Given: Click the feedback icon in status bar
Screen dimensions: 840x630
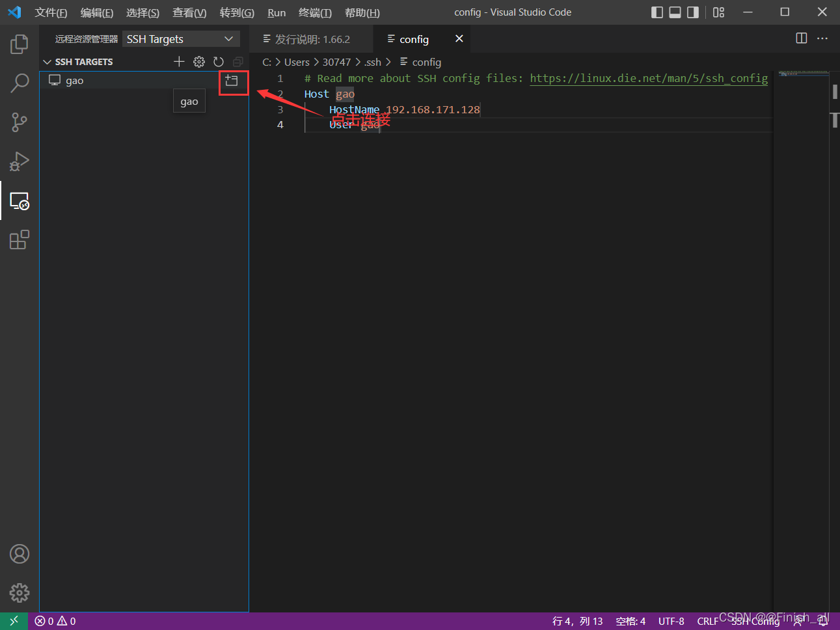Looking at the screenshot, I should tap(798, 621).
